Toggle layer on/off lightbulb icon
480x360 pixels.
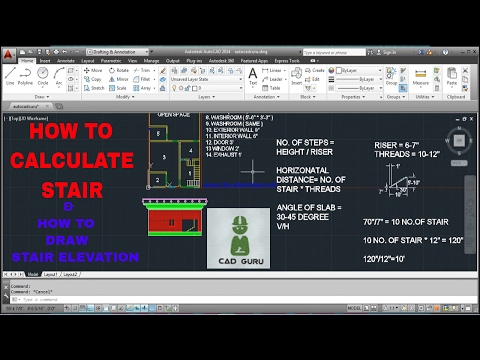174,88
